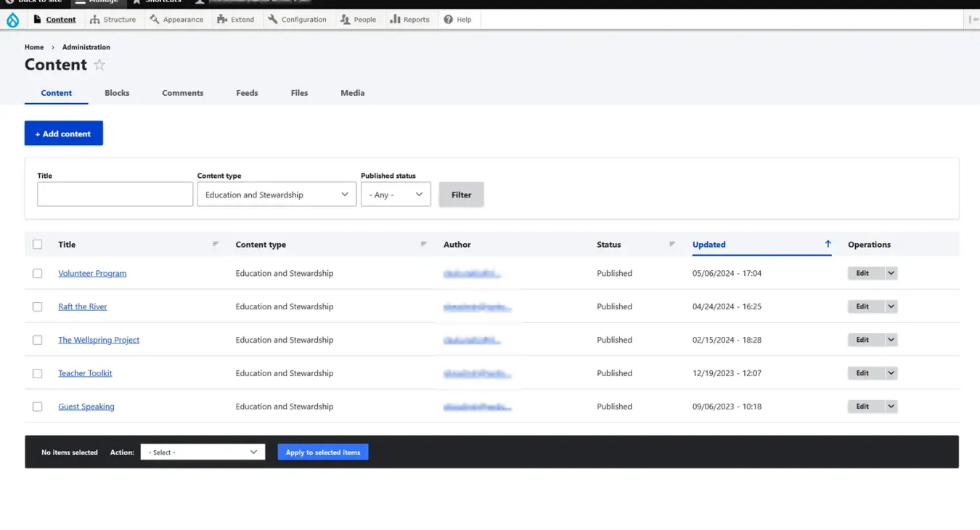The image size is (980, 530).
Task: Open the People menu
Action: point(358,20)
